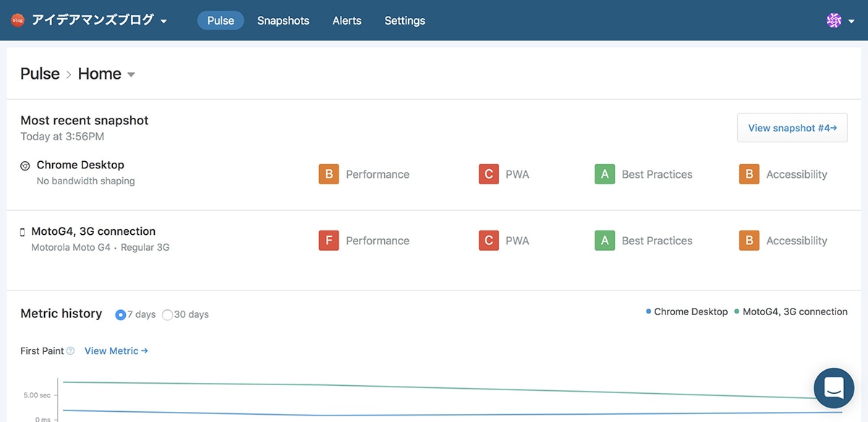Viewport: 868px width, 422px height.
Task: Go to the Alerts tab
Action: (347, 20)
